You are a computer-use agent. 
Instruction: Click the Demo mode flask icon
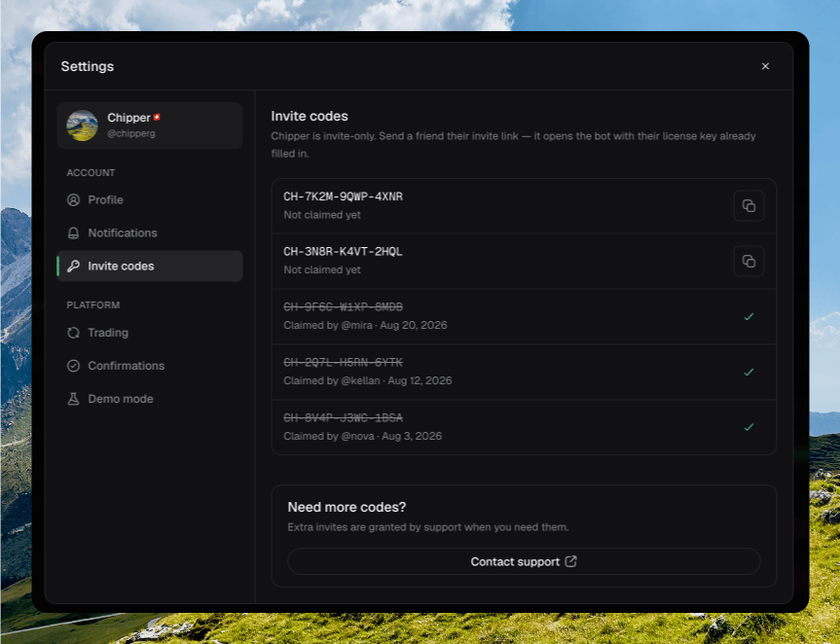pyautogui.click(x=73, y=399)
